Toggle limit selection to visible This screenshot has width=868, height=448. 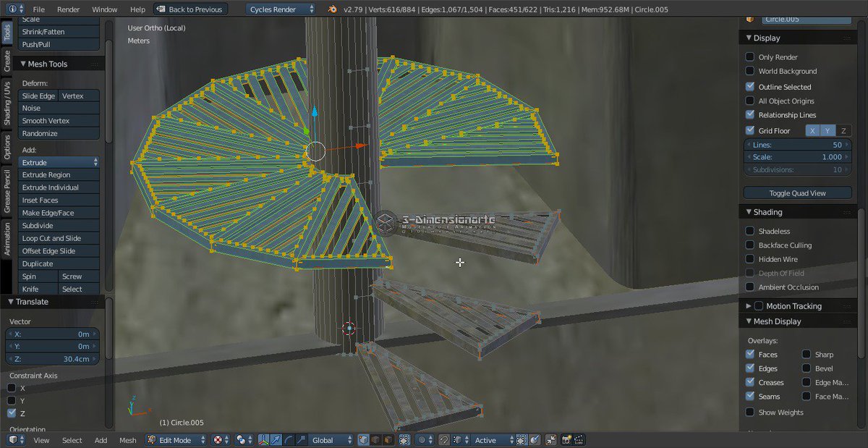[405, 440]
